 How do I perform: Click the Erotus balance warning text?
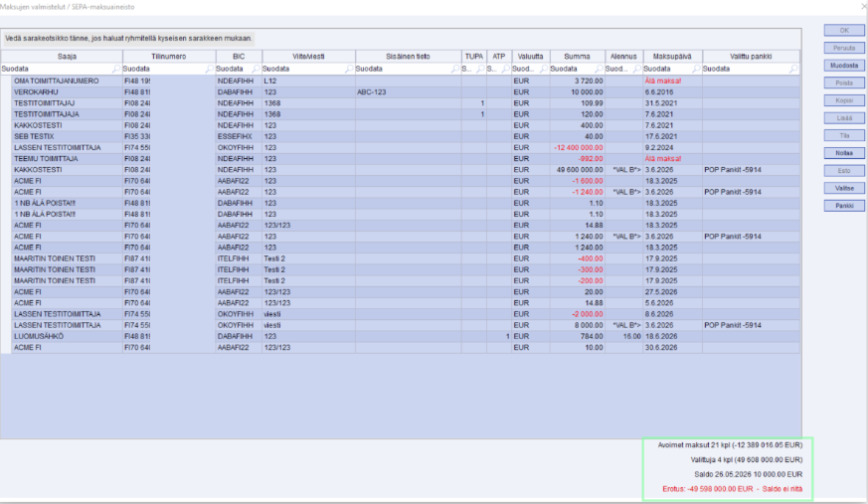[x=732, y=489]
